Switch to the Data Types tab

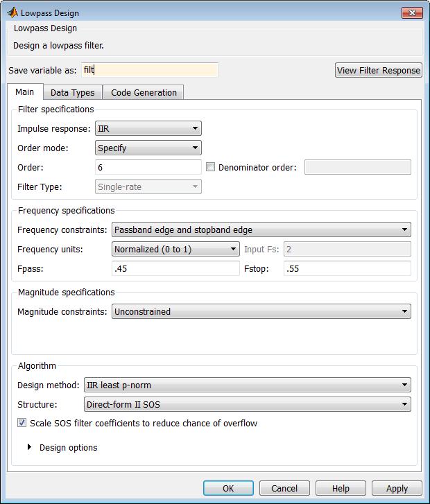coord(73,92)
